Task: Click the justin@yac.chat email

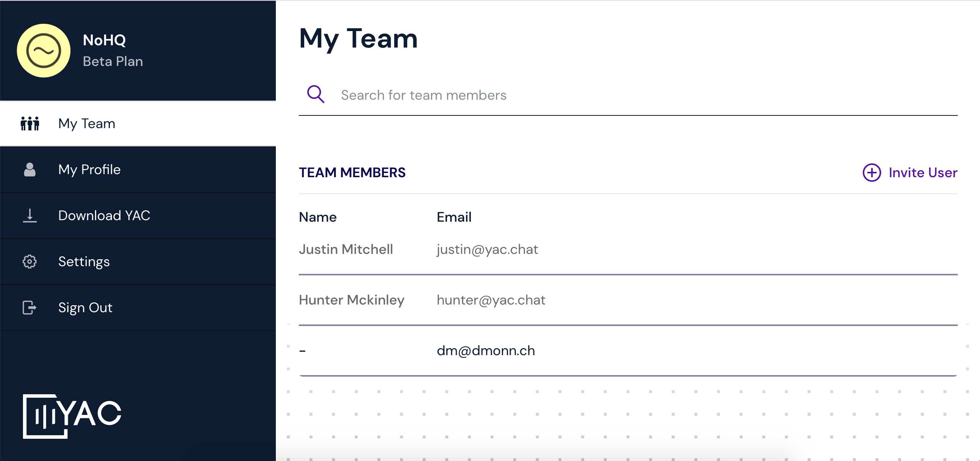Action: click(487, 249)
